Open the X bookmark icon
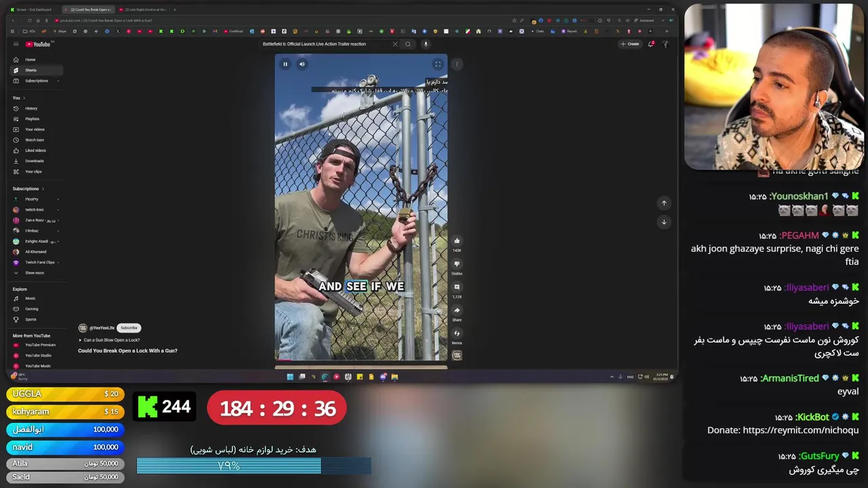Screen dimensions: 868x488 pos(118,31)
